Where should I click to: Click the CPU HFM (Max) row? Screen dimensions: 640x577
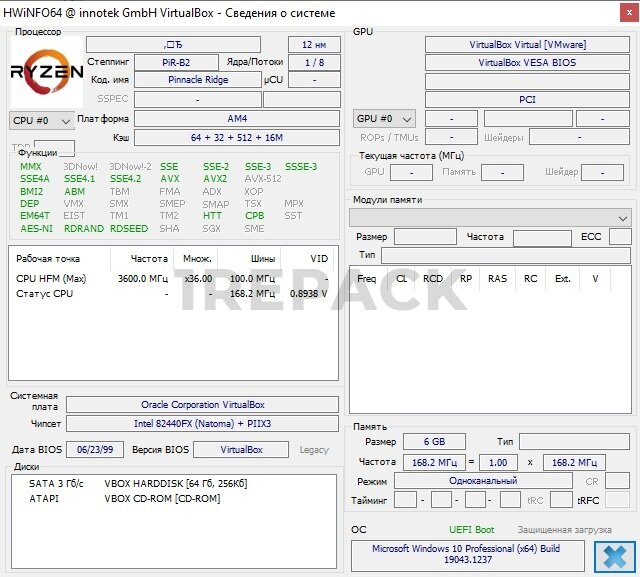[172, 278]
